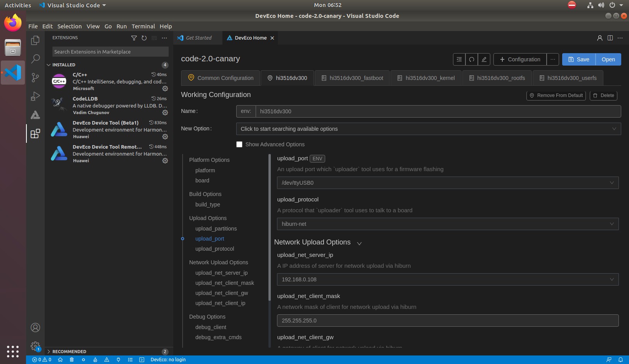Open the Visual Studio Code app menu arrow
The width and height of the screenshot is (629, 364).
point(104,5)
